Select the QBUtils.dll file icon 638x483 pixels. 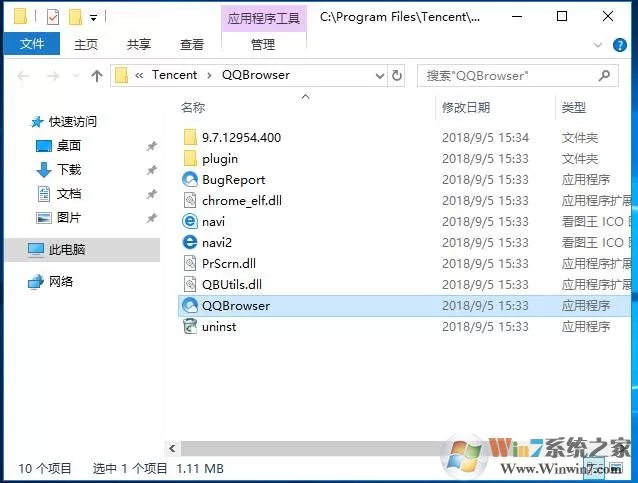pos(190,284)
